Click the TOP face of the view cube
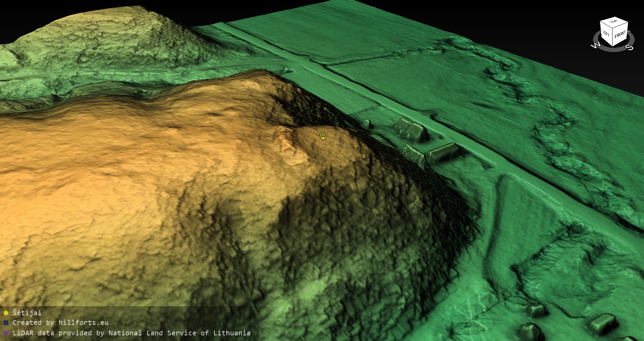The width and height of the screenshot is (644, 341). coord(613,22)
